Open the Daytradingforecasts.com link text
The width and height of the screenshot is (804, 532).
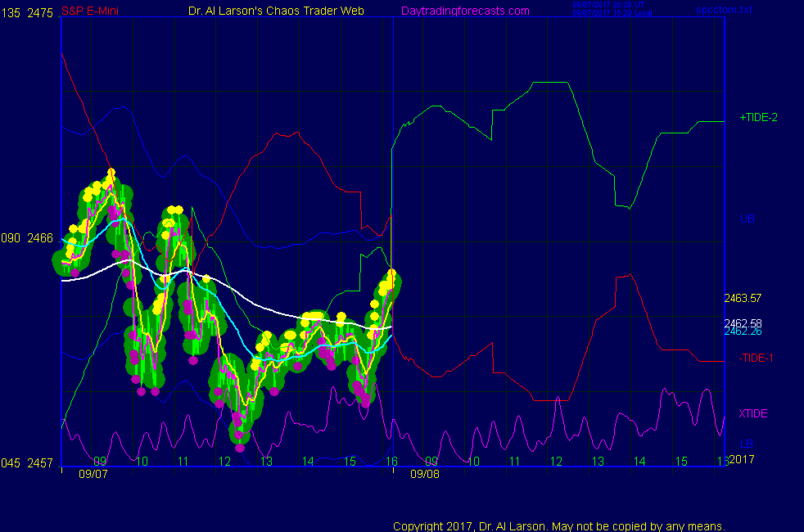[465, 11]
